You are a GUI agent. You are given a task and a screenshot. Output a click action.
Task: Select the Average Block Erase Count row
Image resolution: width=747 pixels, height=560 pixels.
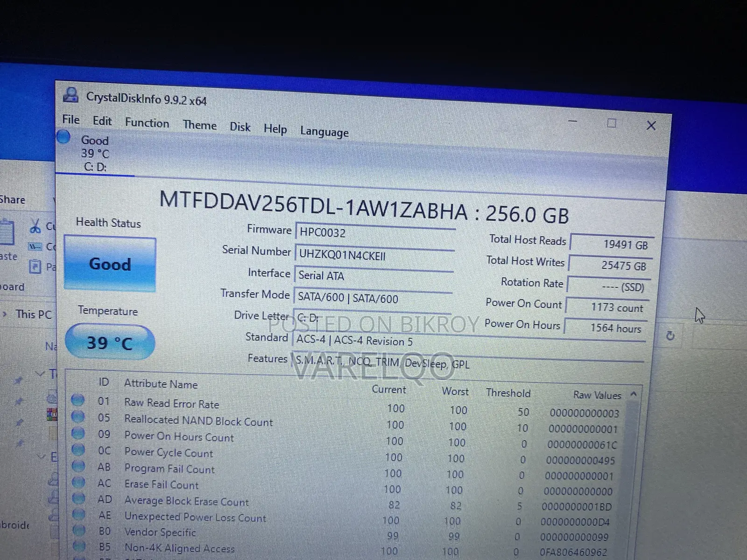[x=342, y=503]
